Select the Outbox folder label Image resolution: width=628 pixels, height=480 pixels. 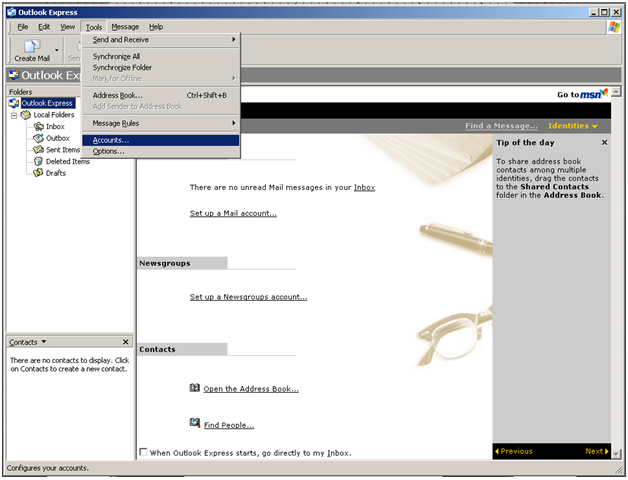[x=58, y=138]
